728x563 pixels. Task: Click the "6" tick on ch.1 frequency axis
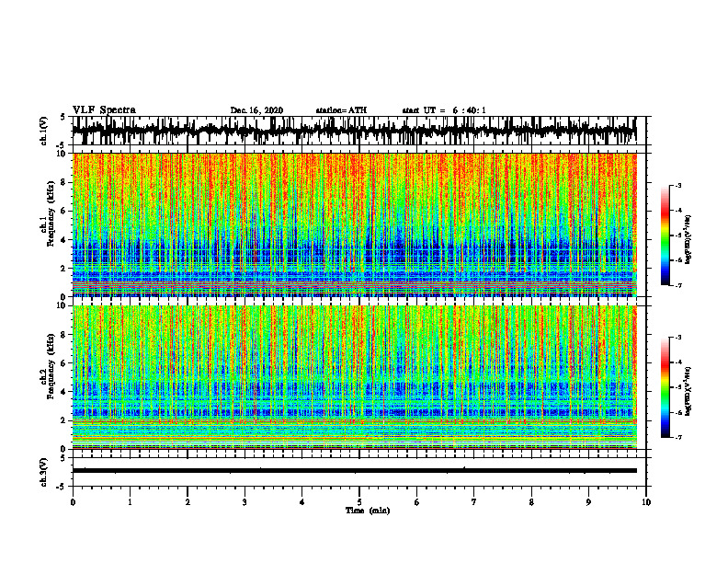[64, 211]
